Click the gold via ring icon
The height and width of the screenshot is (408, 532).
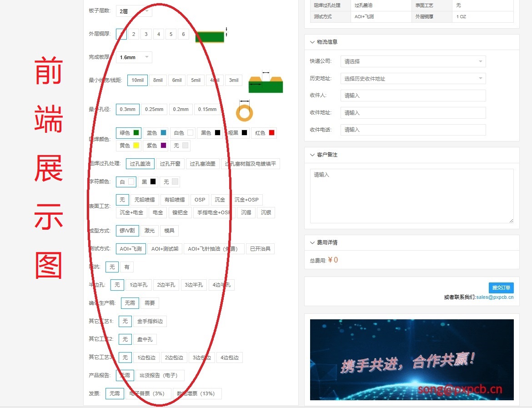pos(245,111)
